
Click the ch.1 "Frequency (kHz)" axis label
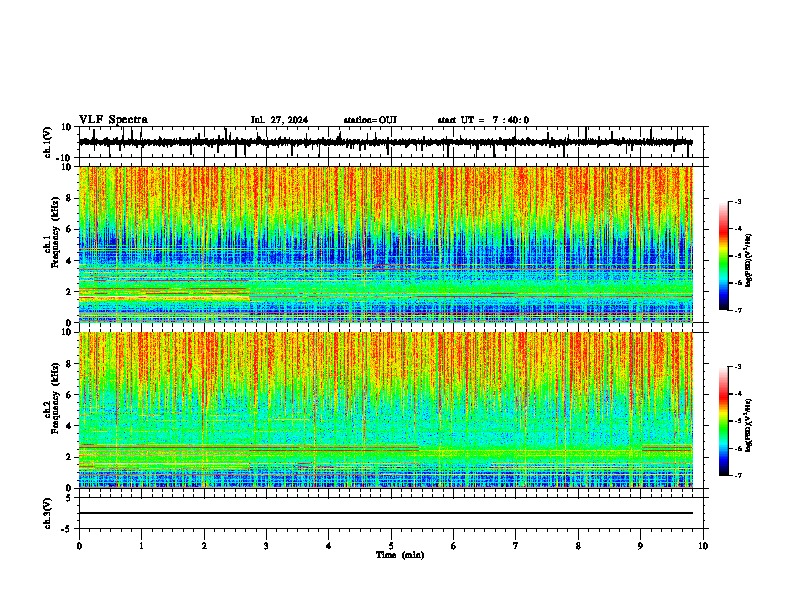point(55,232)
